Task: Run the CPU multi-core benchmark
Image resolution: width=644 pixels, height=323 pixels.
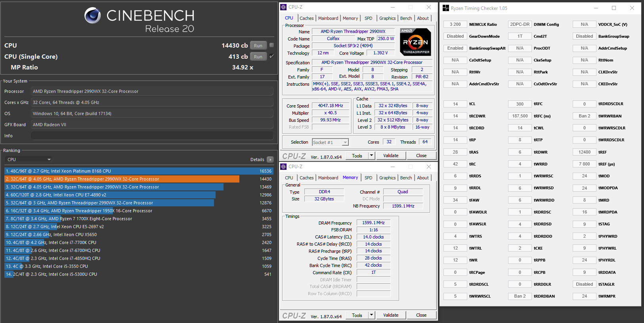Action: [258, 46]
